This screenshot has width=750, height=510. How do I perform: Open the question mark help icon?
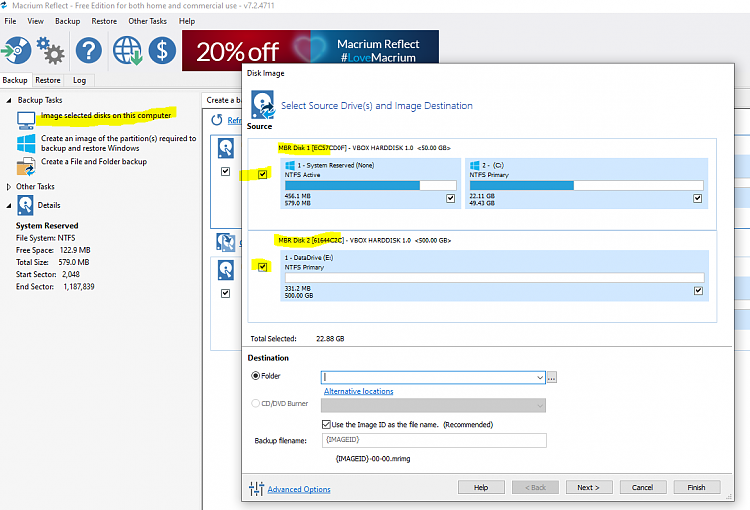(x=89, y=50)
